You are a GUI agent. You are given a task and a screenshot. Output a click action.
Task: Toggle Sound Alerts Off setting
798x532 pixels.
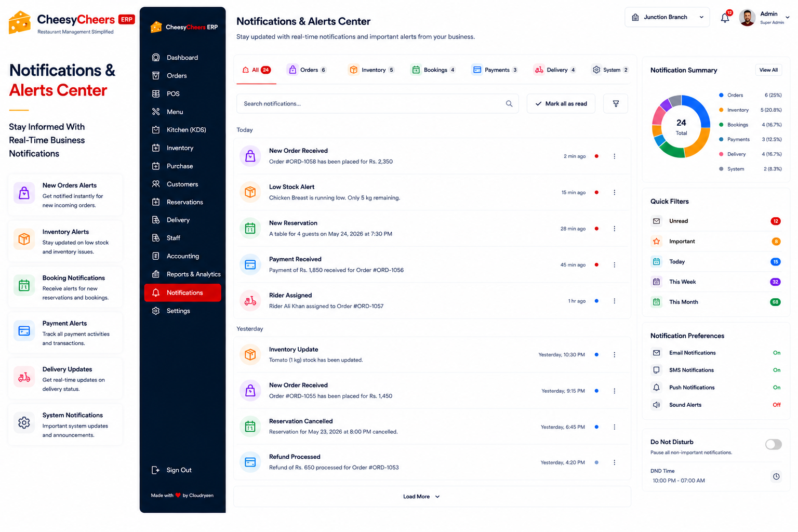[776, 405]
